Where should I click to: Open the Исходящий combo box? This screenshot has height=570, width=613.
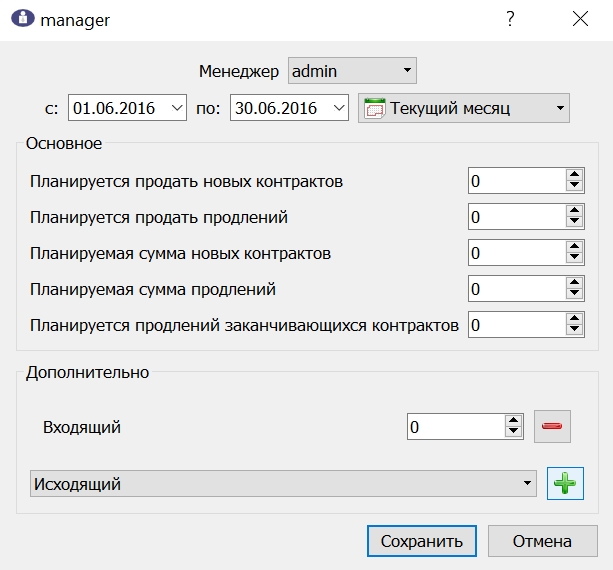pyautogui.click(x=283, y=484)
